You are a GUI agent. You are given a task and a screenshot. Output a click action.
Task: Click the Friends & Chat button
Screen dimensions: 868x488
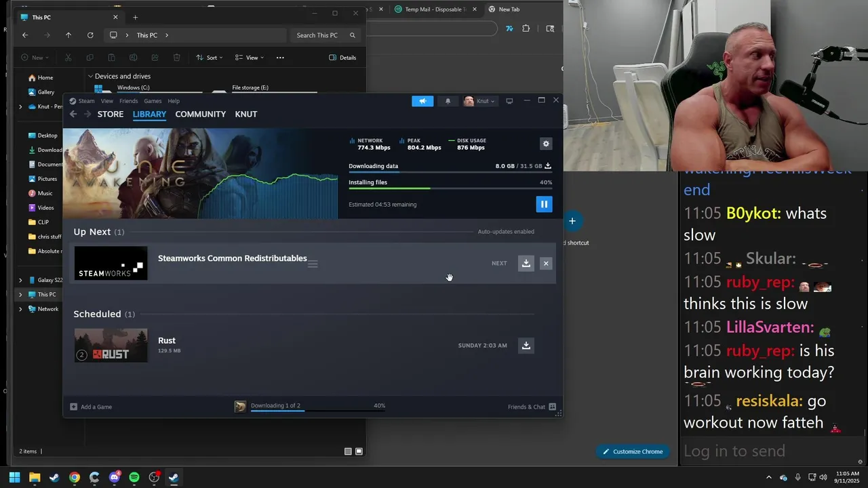pyautogui.click(x=532, y=407)
